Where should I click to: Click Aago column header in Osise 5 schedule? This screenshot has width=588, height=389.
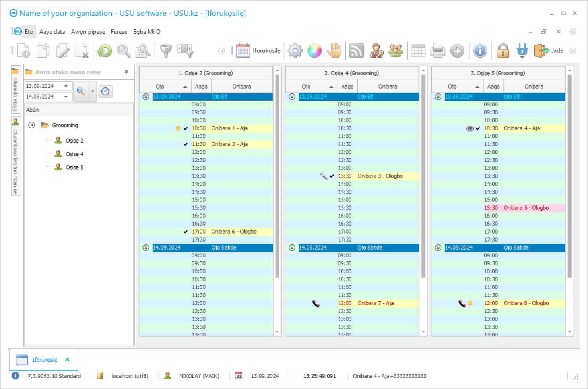[x=493, y=86]
